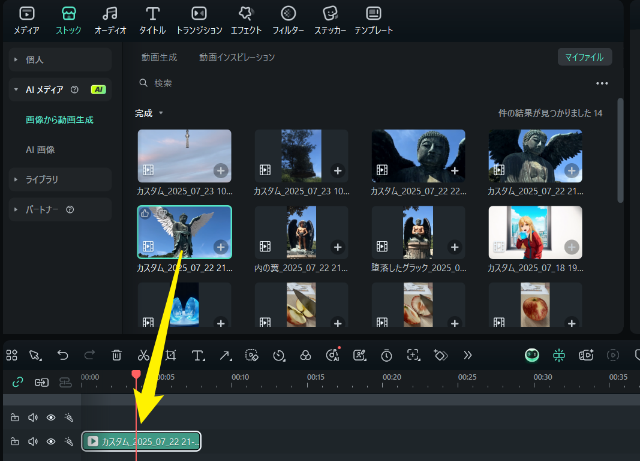The width and height of the screenshot is (640, 461).
Task: Select the フィルター tab
Action: (x=288, y=20)
